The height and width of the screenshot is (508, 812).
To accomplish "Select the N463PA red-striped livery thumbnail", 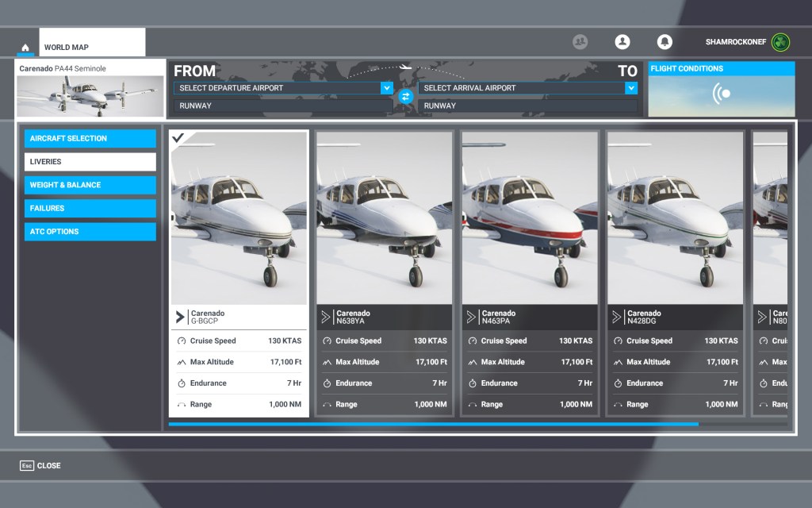I will click(x=529, y=217).
